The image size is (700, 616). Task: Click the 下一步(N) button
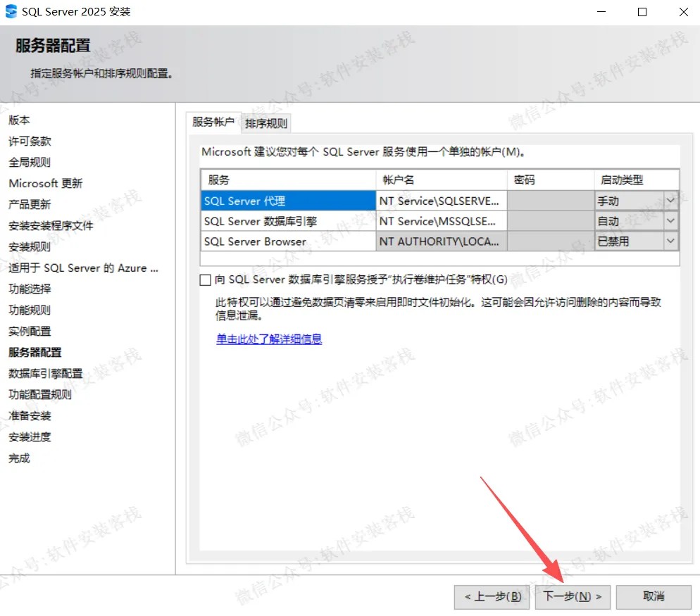tap(573, 596)
